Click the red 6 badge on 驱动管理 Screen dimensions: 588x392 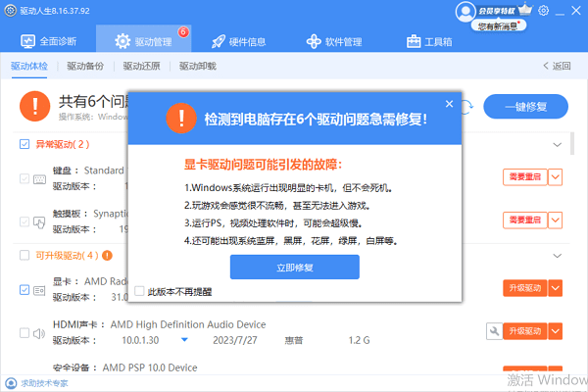183,32
